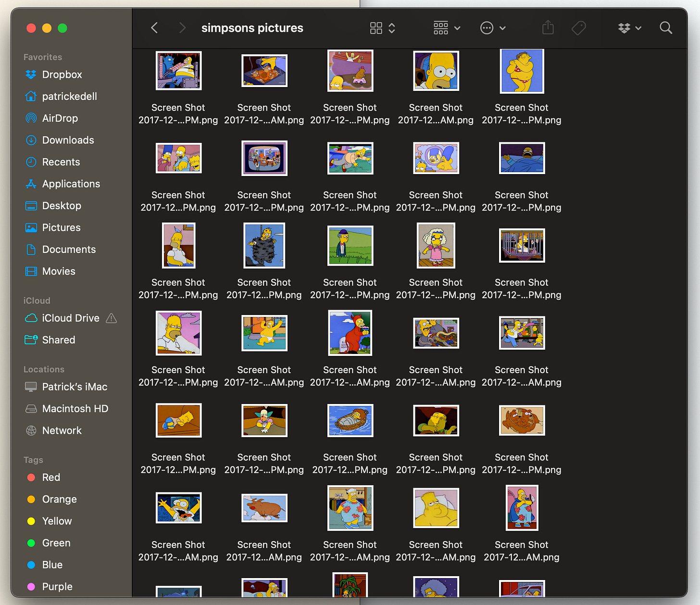The image size is (700, 605).
Task: Open the group-by options dropdown
Action: click(x=447, y=28)
